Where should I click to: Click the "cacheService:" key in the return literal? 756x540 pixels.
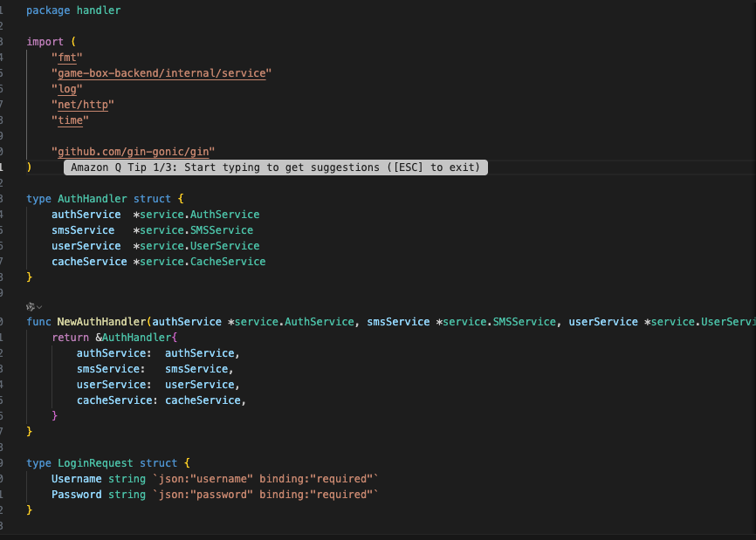tap(117, 400)
